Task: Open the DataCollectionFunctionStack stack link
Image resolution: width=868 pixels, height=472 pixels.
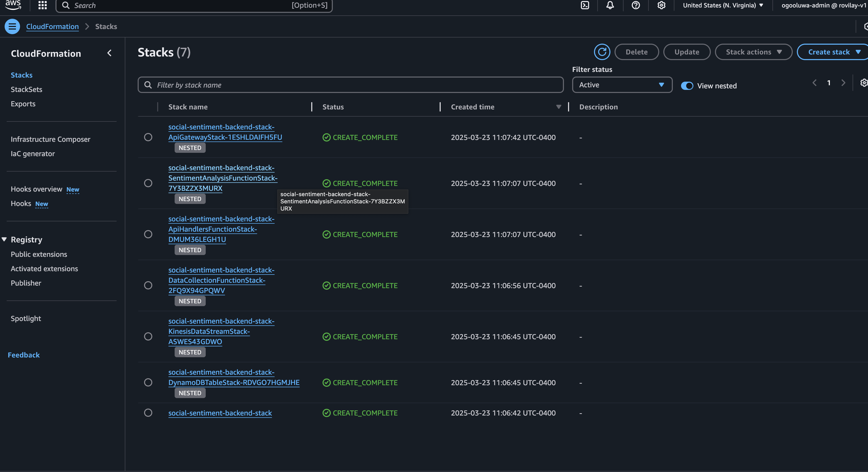Action: (x=221, y=280)
